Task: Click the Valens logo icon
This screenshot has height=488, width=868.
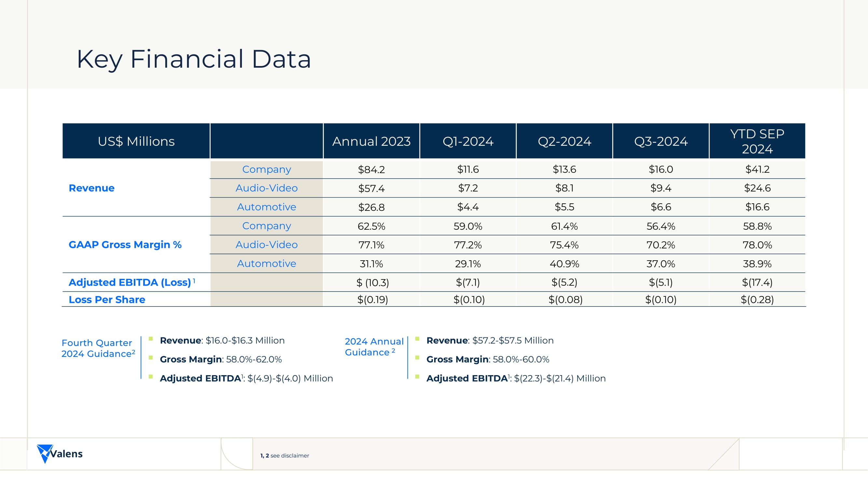Action: click(45, 453)
